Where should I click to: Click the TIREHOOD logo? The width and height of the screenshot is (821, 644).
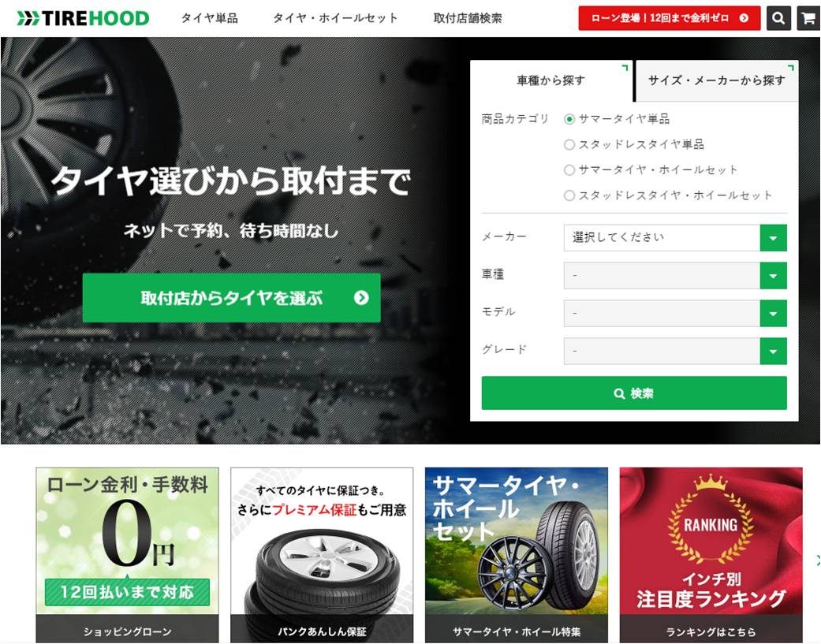[x=84, y=18]
